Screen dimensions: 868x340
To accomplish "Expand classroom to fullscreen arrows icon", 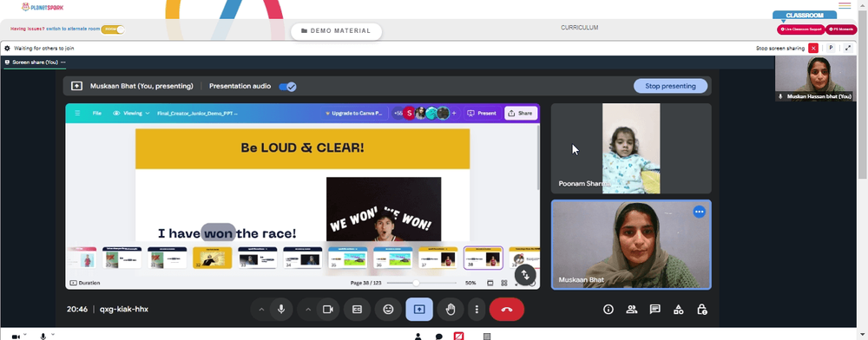I will 848,48.
